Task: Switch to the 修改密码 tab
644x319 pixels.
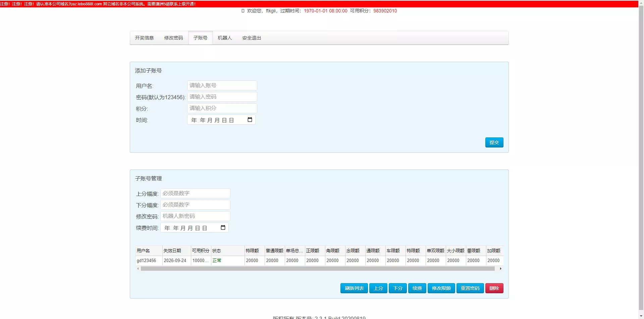Action: point(173,38)
